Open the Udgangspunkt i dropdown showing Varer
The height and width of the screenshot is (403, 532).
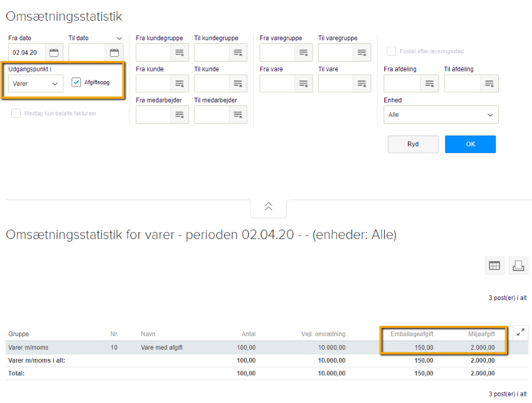(35, 83)
